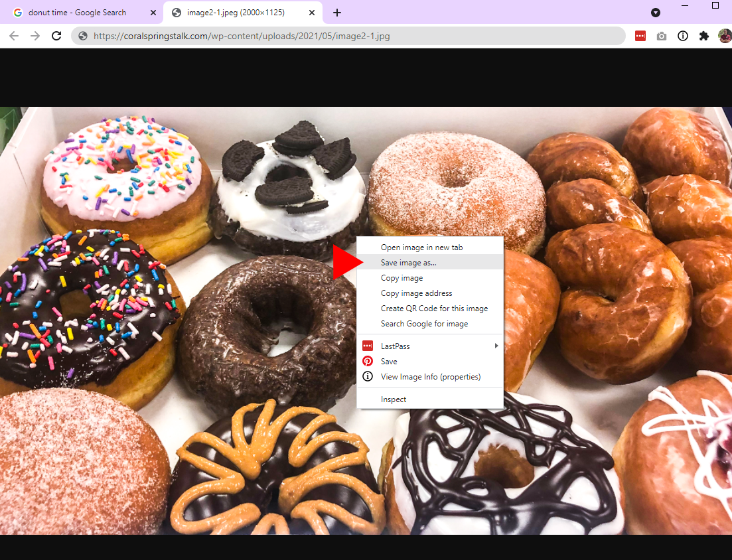732x560 pixels.
Task: Choose Inspect from the context menu
Action: (x=430, y=399)
